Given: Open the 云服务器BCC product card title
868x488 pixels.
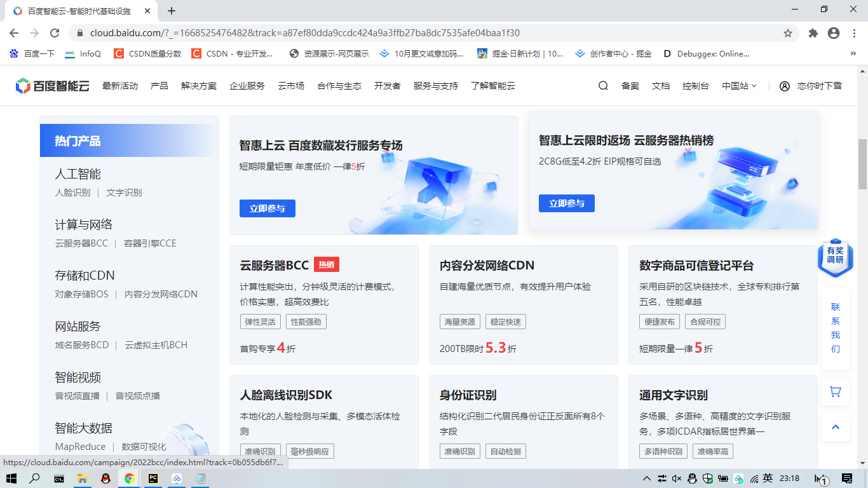Looking at the screenshot, I should point(275,265).
